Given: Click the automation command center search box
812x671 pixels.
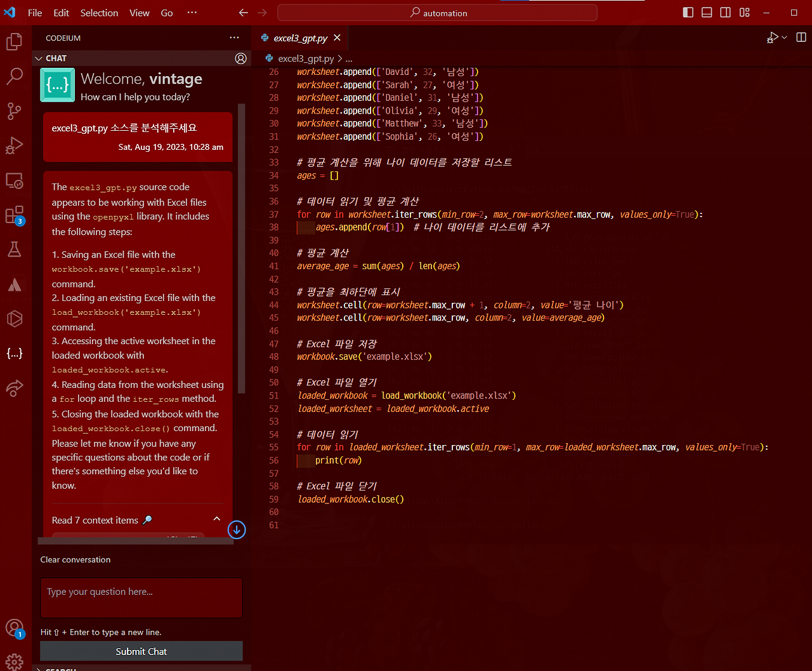Looking at the screenshot, I should tap(437, 13).
